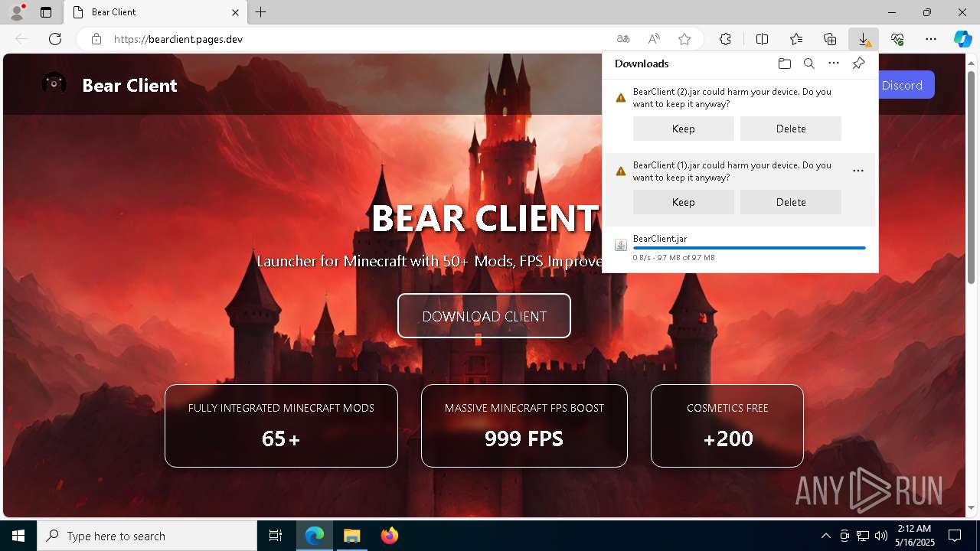This screenshot has width=980, height=551.
Task: Open File Explorer from taskbar
Action: tap(351, 536)
